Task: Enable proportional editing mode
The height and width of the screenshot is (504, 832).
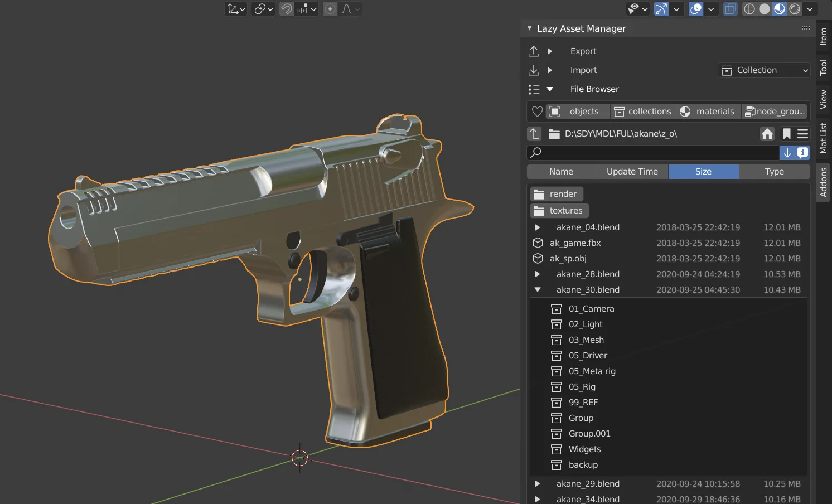Action: 329,9
